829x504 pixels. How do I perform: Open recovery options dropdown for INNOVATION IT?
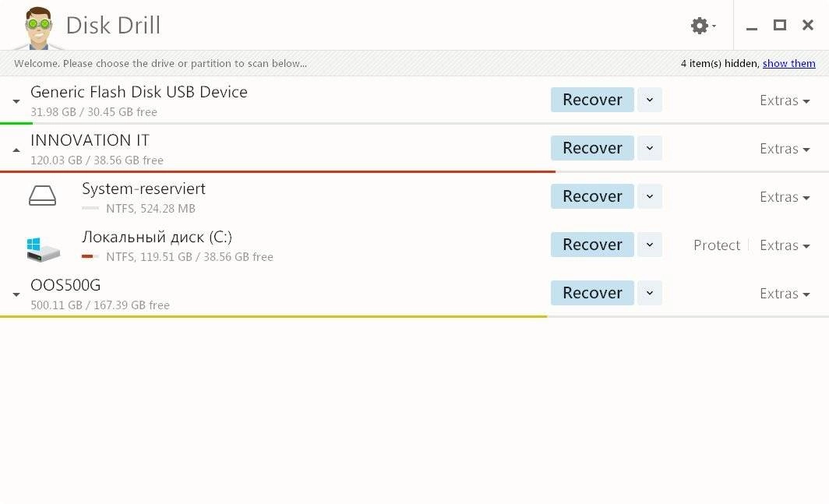(x=650, y=148)
